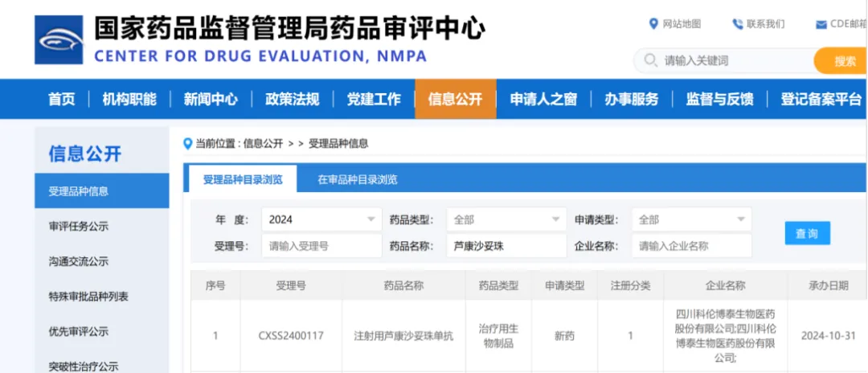Screen dimensions: 868x373
Task: Expand the 药品类型 dropdown
Action: [x=506, y=219]
